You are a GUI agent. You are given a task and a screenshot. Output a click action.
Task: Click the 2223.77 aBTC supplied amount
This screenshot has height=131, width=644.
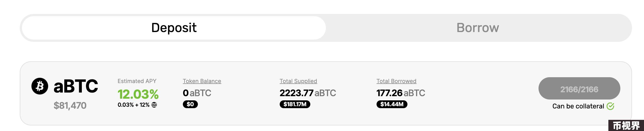308,93
